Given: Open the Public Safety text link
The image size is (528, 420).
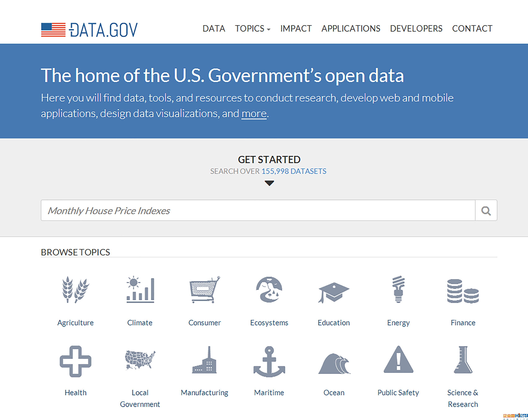Looking at the screenshot, I should pos(398,393).
